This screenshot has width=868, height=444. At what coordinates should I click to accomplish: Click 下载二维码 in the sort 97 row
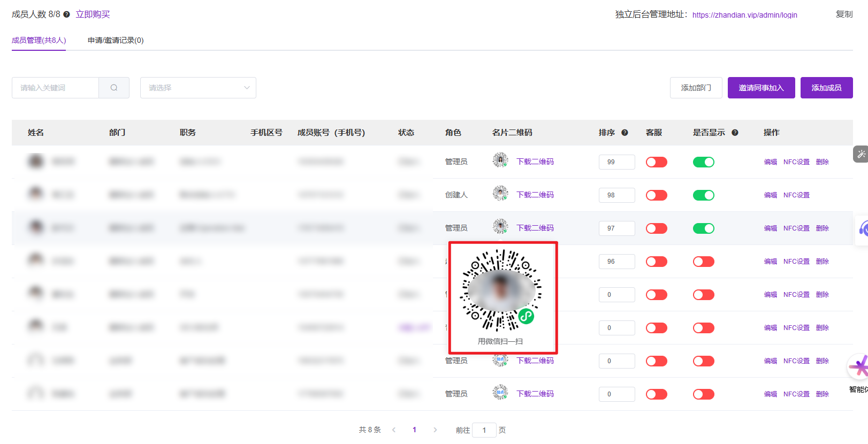click(535, 228)
